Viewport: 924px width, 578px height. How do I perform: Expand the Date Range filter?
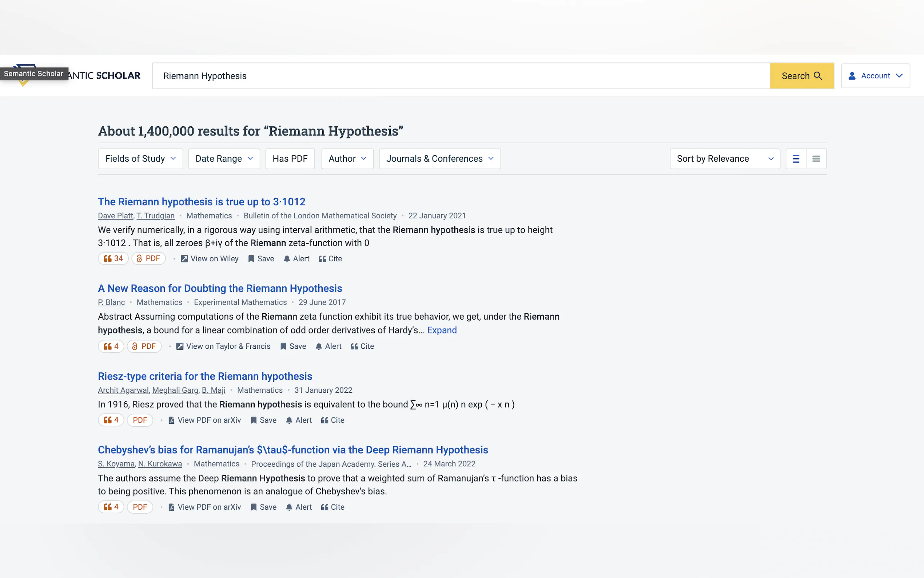click(x=224, y=159)
